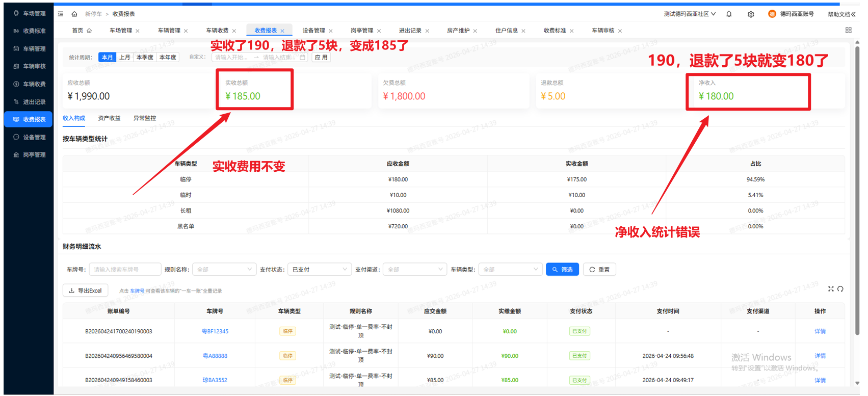Select the 本年度 statistics period
868x396 pixels.
pos(168,58)
